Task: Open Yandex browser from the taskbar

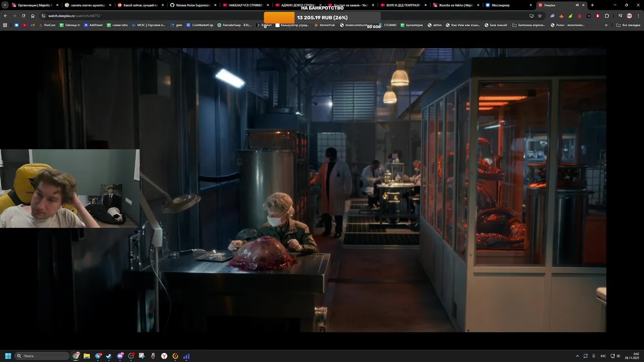Action: pos(164,356)
